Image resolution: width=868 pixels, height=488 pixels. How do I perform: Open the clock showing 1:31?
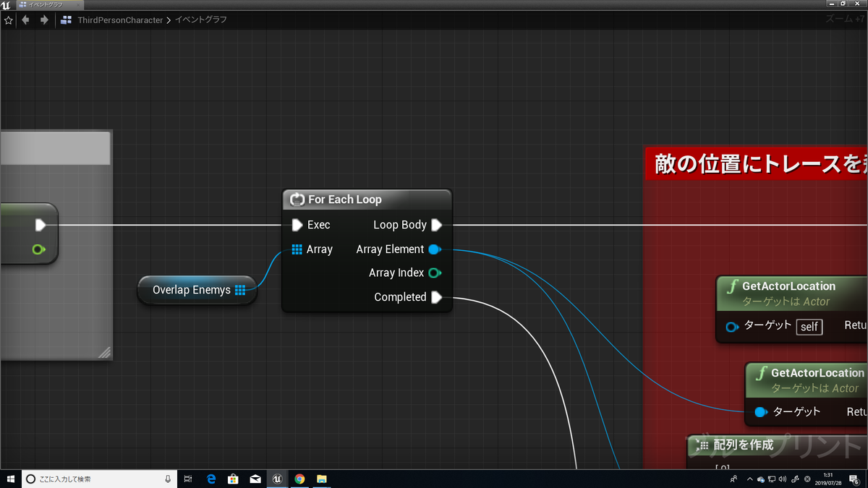(x=828, y=479)
